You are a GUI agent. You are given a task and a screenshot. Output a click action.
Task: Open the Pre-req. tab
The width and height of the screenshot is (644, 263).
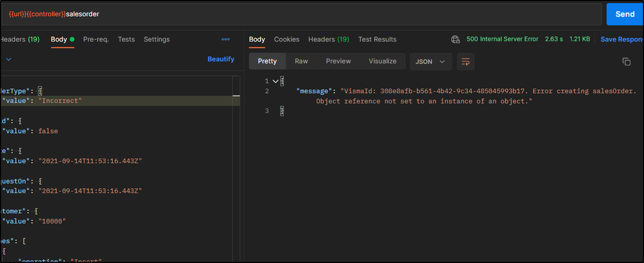click(x=96, y=39)
